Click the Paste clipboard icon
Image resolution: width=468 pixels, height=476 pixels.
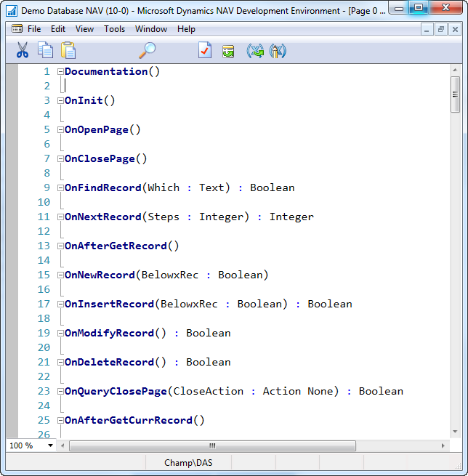pos(68,50)
